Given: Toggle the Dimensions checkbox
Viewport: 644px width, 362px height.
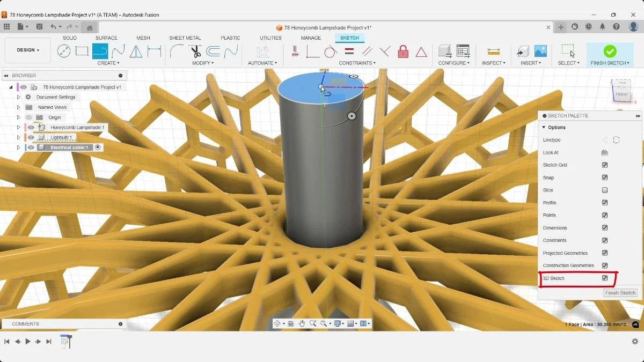Looking at the screenshot, I should pos(605,228).
